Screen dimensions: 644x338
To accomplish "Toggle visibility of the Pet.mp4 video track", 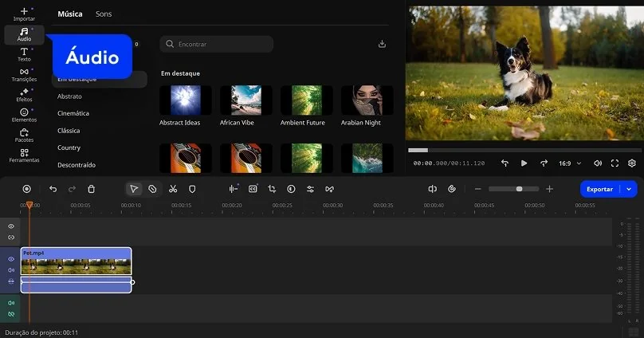I will point(11,259).
